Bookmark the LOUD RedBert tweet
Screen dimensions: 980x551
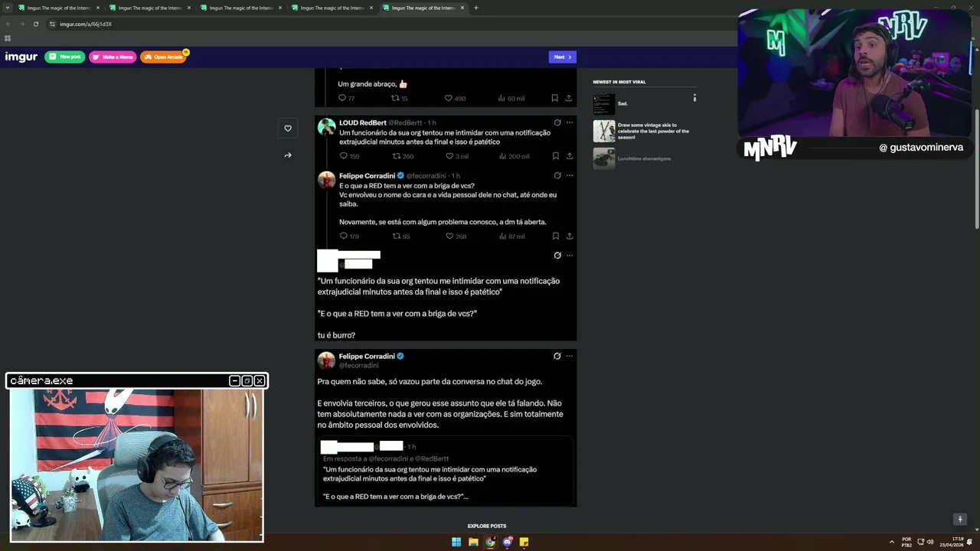pos(555,156)
